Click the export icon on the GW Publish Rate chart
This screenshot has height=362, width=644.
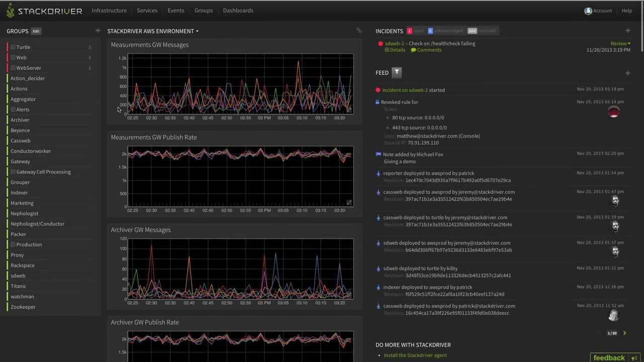click(x=349, y=202)
